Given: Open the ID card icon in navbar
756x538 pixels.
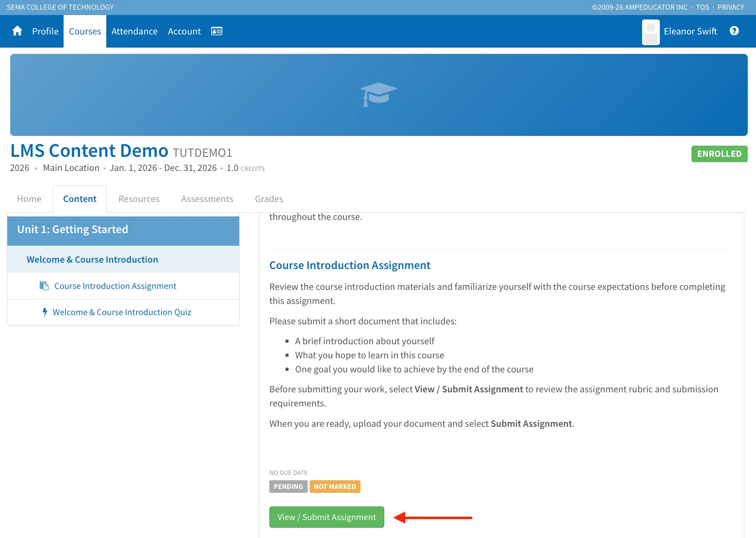Looking at the screenshot, I should click(x=217, y=31).
